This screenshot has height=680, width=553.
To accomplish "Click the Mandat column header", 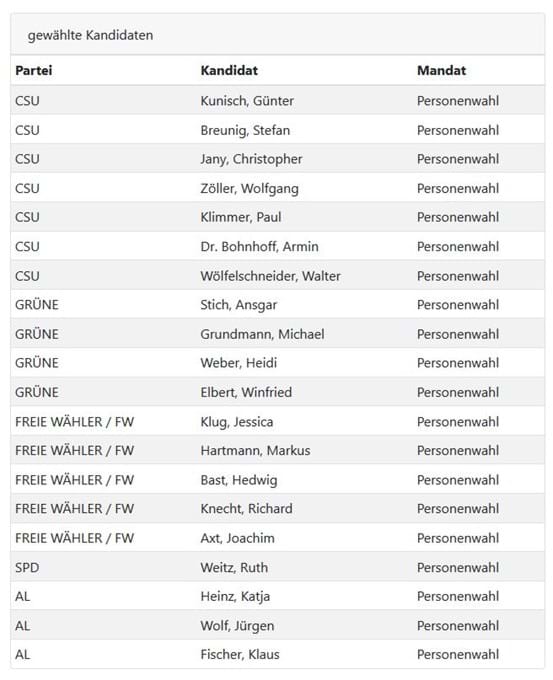I will 442,70.
